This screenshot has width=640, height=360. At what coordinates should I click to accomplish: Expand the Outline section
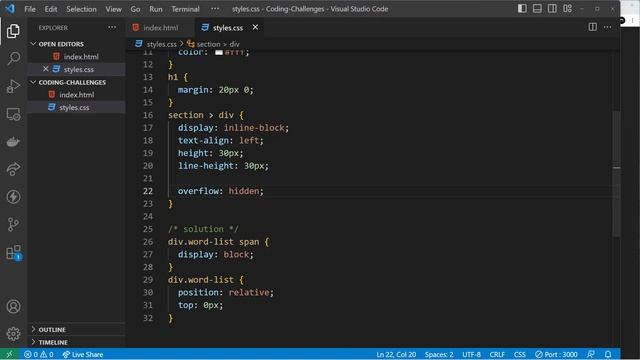point(76,329)
